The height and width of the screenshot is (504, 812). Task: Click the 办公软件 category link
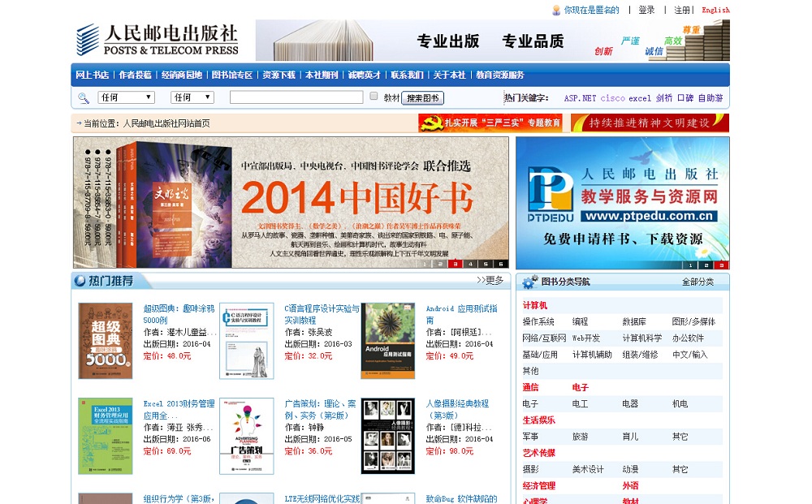688,338
